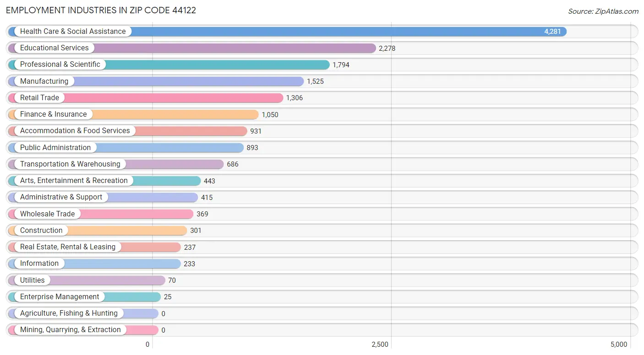Select Agriculture, Fishing & Hunting label
The image size is (644, 355).
coord(69,313)
